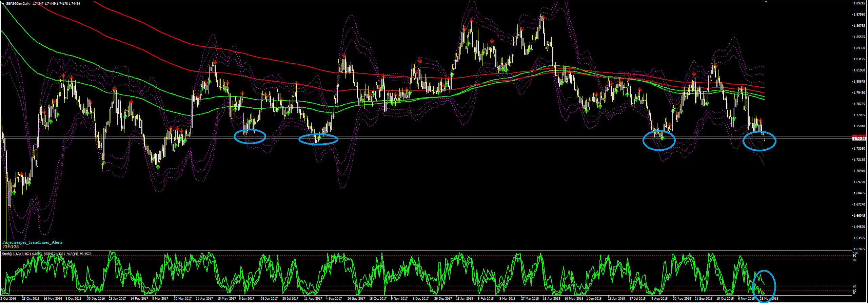Click the 21 Apr 2017 date label
Screen dimensions: 868x303
[204, 299]
